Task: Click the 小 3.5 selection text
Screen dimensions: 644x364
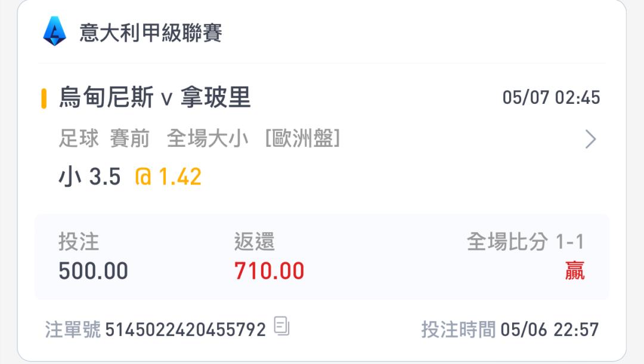Action: pyautogui.click(x=89, y=177)
